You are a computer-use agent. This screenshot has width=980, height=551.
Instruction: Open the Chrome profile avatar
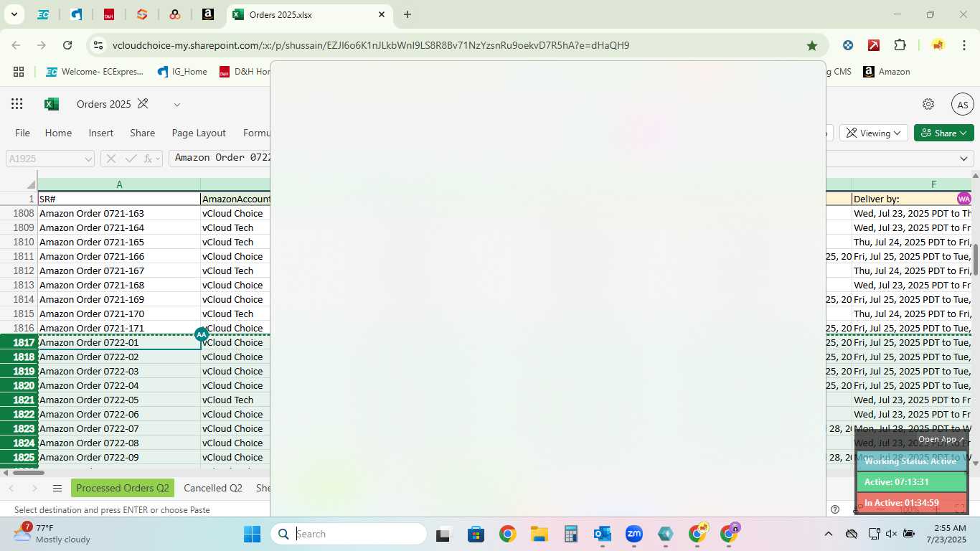coord(938,45)
